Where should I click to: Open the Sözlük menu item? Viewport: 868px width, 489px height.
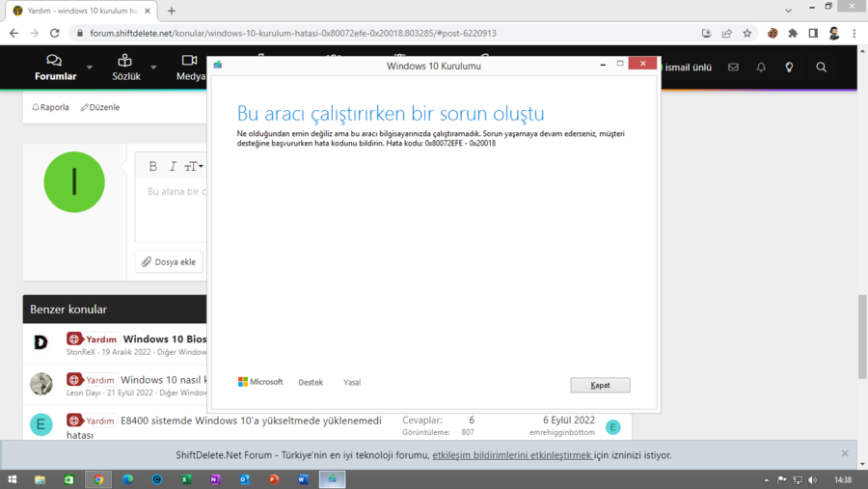click(x=125, y=68)
